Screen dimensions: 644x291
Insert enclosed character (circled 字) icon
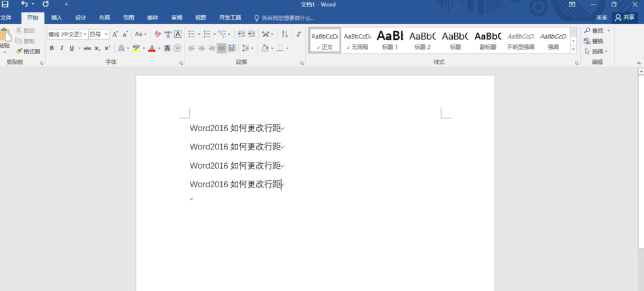177,48
